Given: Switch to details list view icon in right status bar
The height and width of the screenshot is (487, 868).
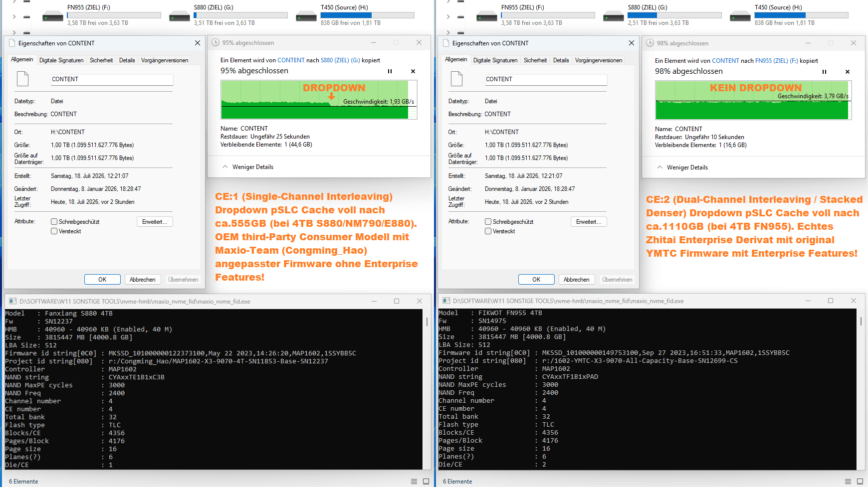Looking at the screenshot, I should point(848,482).
